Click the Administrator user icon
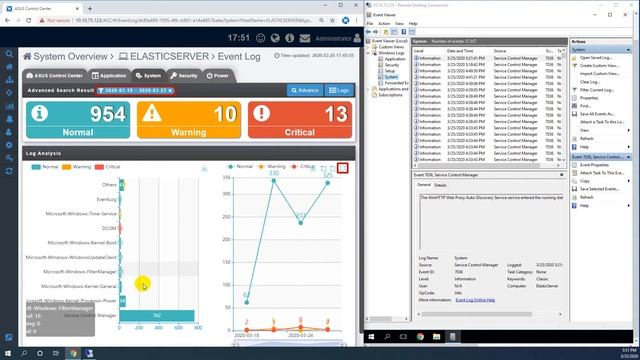The width and height of the screenshot is (640, 360). click(x=357, y=38)
